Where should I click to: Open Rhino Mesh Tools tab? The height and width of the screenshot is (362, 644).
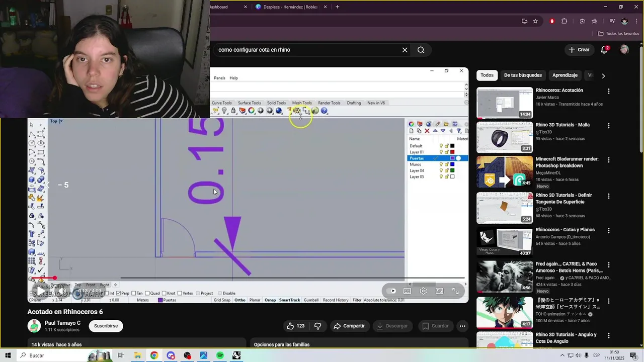click(302, 103)
